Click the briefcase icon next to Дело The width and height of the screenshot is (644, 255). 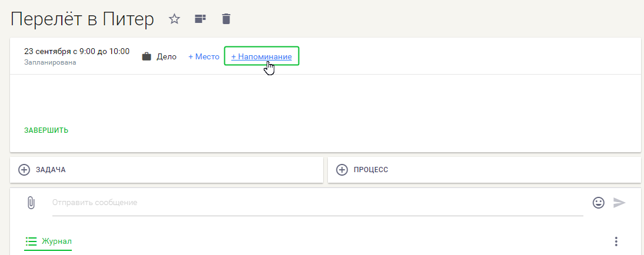click(x=147, y=56)
